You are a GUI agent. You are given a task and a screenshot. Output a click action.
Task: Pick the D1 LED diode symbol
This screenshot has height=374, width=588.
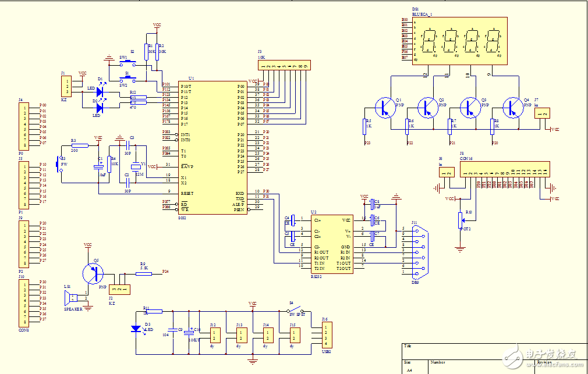[x=99, y=92]
